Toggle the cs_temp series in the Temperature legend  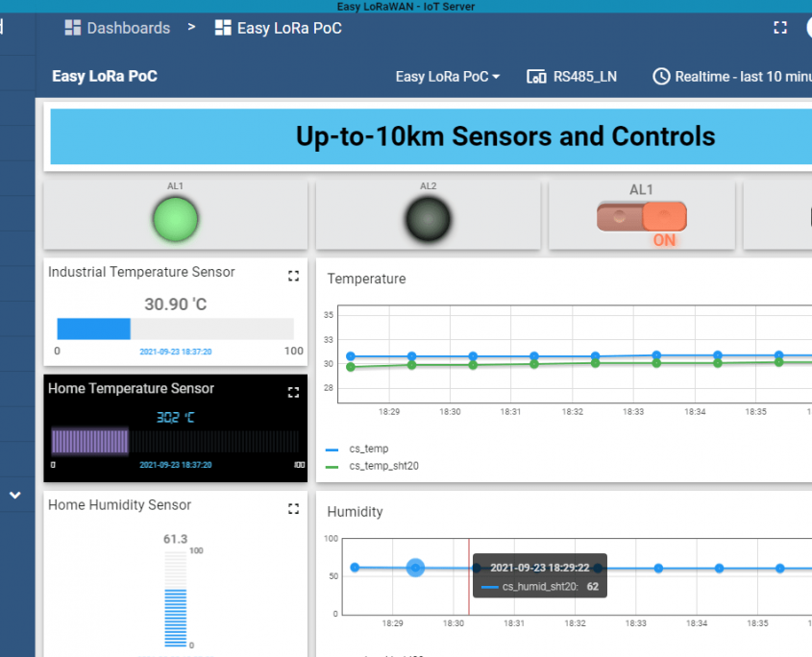pyautogui.click(x=368, y=448)
